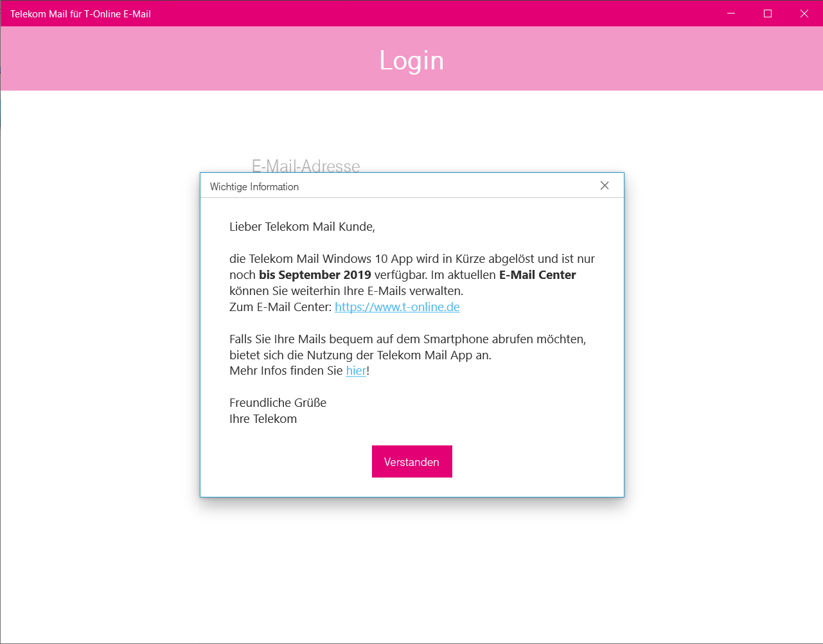Follow the 'hier' link for more info
The image size is (823, 644).
click(356, 370)
